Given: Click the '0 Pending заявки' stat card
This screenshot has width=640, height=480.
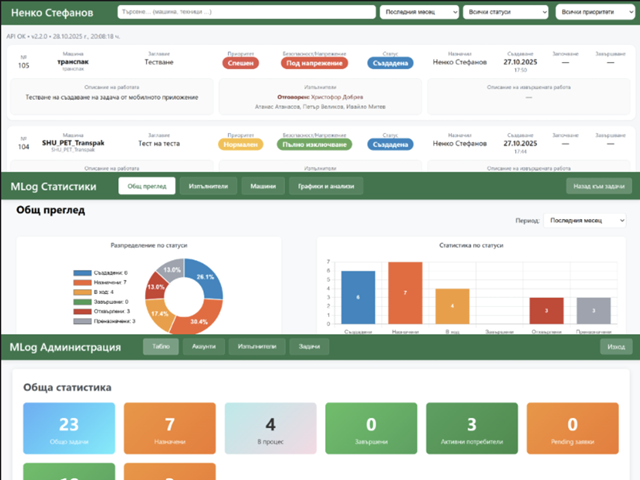Looking at the screenshot, I should tap(573, 428).
